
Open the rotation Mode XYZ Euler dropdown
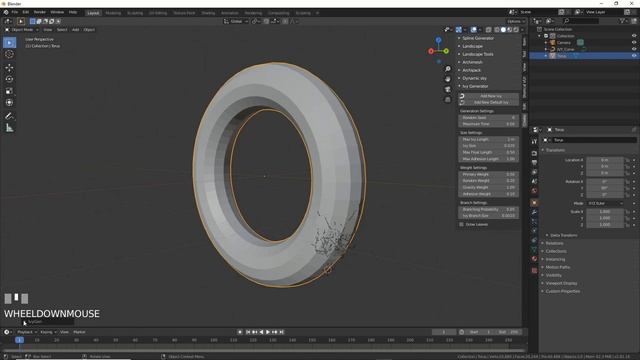(605, 203)
